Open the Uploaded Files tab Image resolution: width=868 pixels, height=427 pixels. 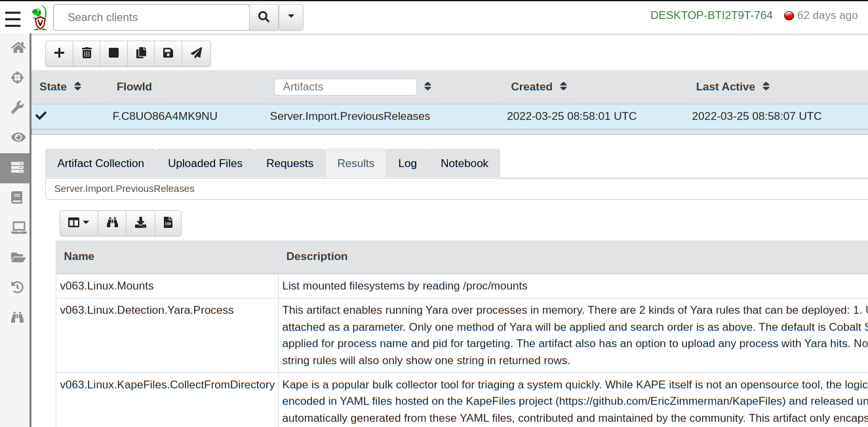click(x=205, y=163)
